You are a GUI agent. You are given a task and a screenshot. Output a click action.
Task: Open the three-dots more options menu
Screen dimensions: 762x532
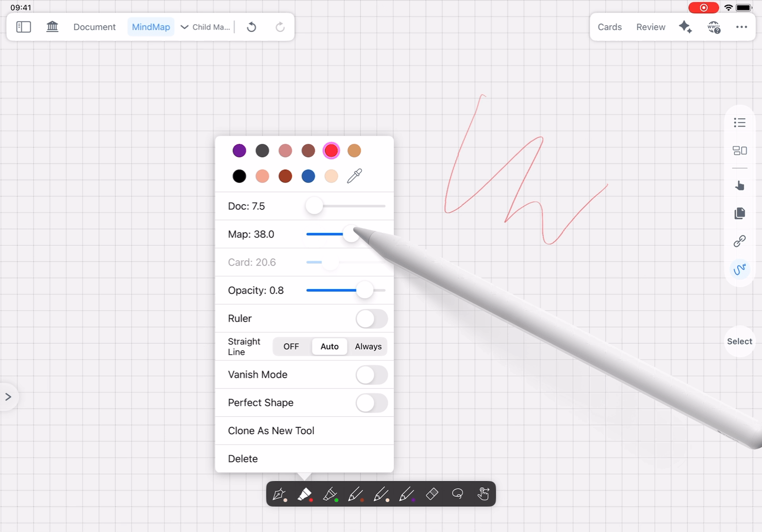[741, 27]
